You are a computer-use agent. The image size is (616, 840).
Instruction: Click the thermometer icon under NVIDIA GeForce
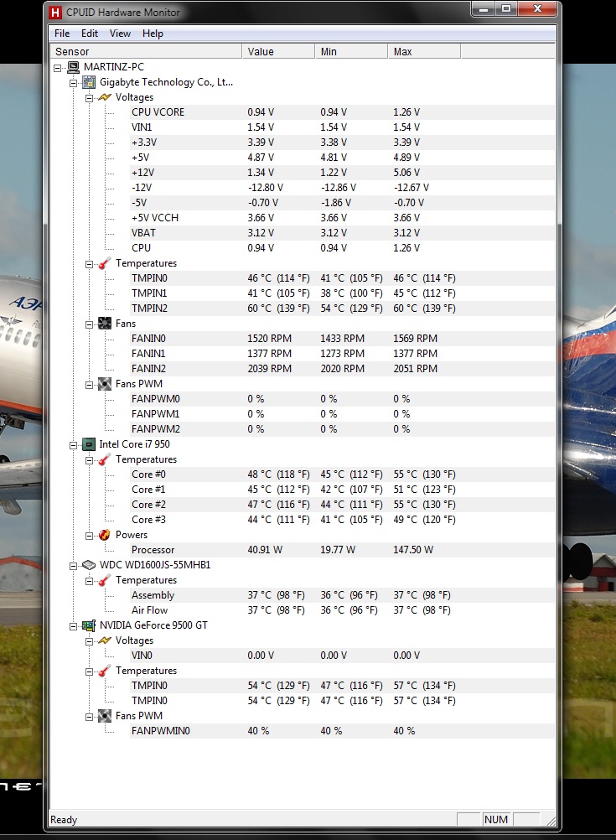(105, 671)
